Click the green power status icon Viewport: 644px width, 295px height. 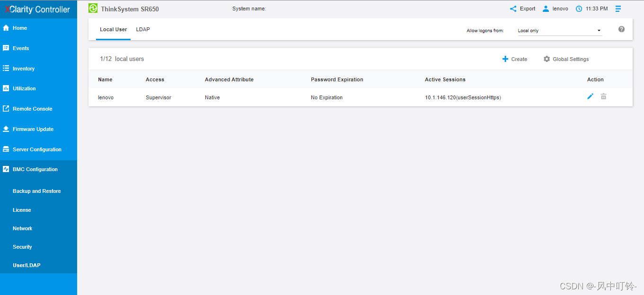tap(93, 9)
